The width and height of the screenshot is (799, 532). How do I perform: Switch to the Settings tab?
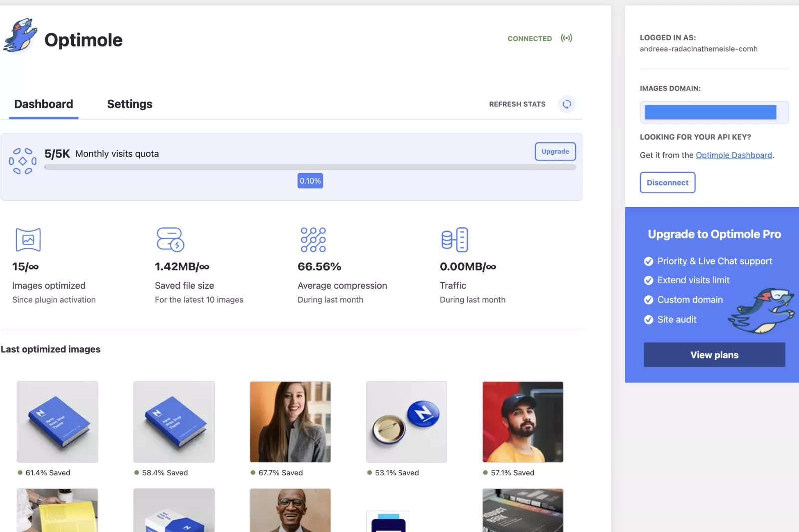130,104
